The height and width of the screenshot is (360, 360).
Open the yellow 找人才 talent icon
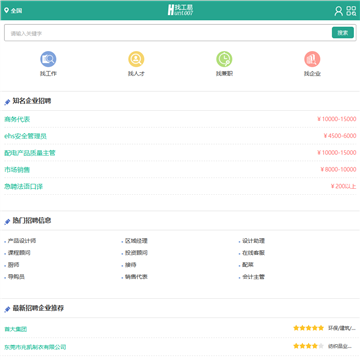(136, 59)
